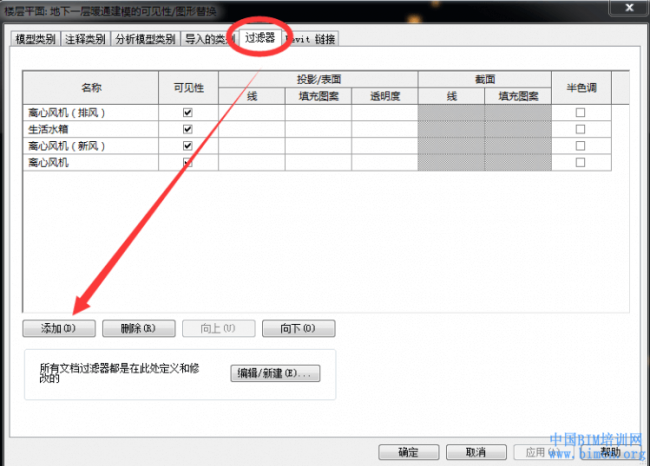Enable 半色调 for 离心风机（排风）

point(580,112)
